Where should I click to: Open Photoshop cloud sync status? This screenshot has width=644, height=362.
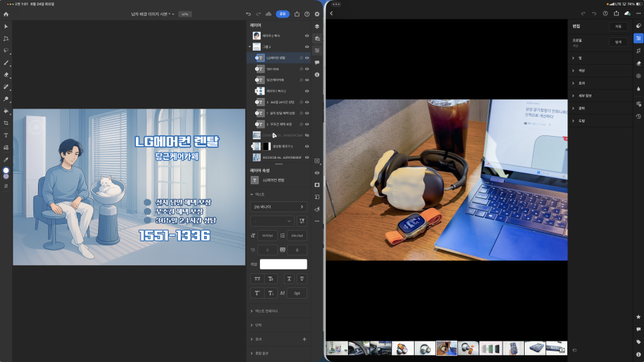[x=269, y=14]
